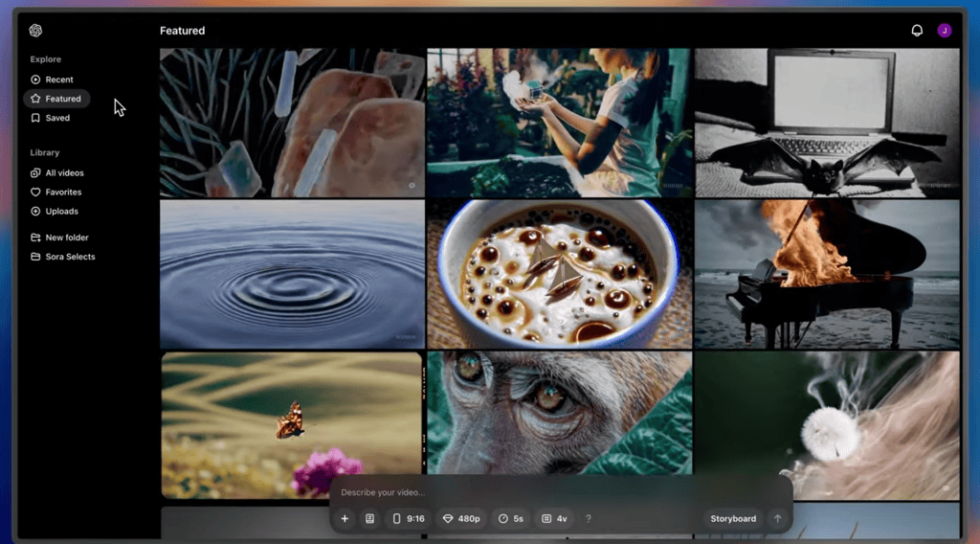
Task: Open the presets icon in prompt bar
Action: 369,519
